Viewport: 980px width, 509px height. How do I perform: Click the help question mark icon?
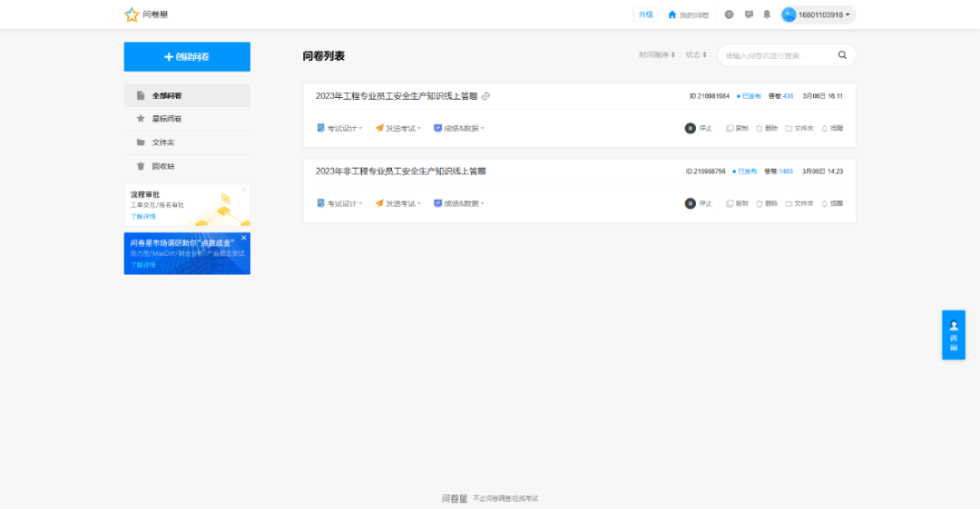pyautogui.click(x=729, y=15)
